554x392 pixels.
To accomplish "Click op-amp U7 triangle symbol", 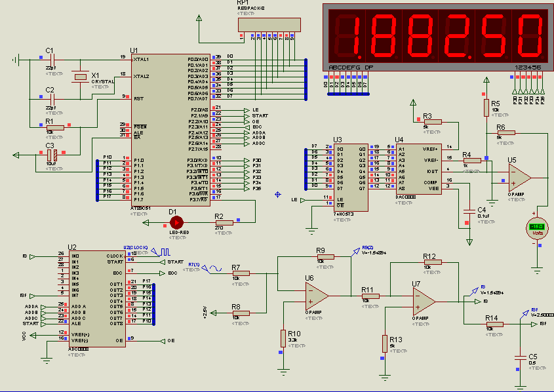I will (424, 302).
